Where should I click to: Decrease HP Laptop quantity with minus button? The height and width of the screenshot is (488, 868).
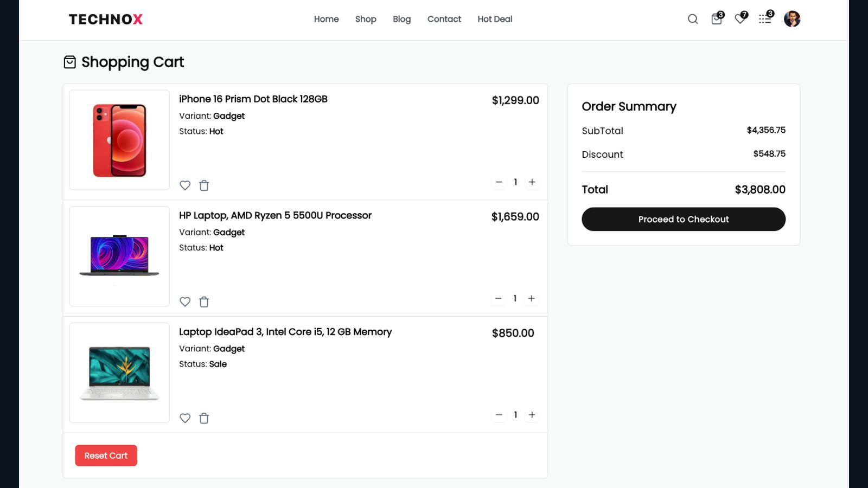click(499, 299)
